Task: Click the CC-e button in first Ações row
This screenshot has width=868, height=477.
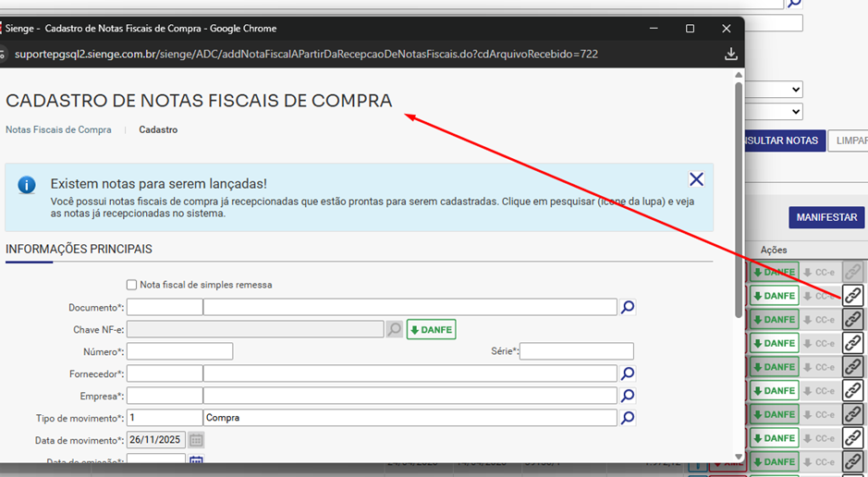Action: (820, 272)
